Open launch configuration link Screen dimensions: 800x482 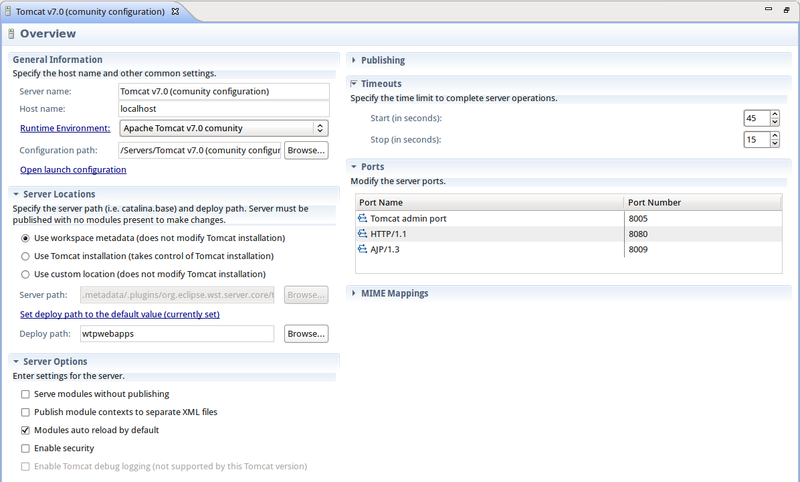coord(73,170)
